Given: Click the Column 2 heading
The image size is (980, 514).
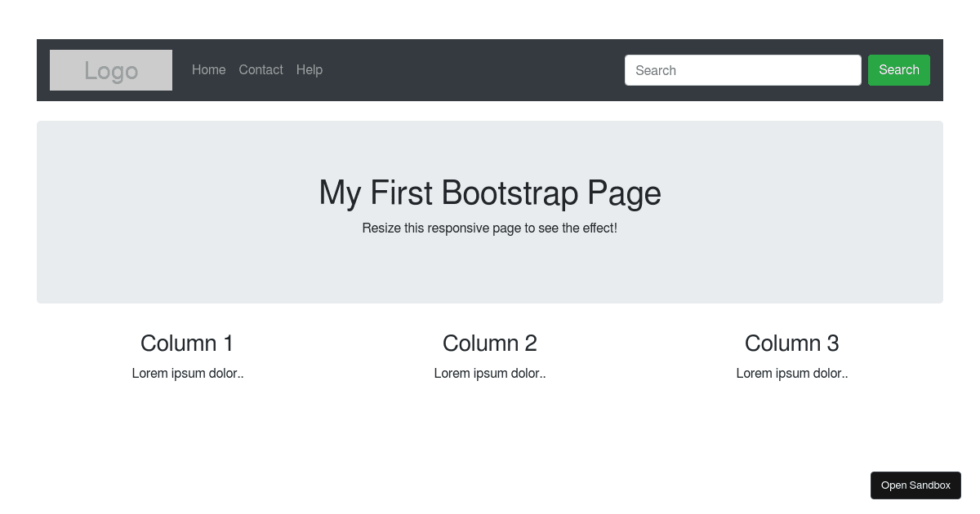Looking at the screenshot, I should tap(489, 343).
